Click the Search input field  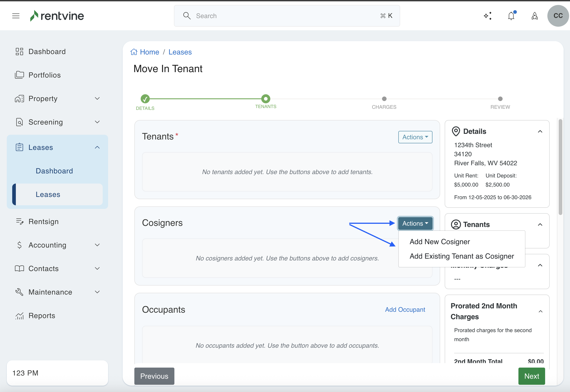click(287, 16)
